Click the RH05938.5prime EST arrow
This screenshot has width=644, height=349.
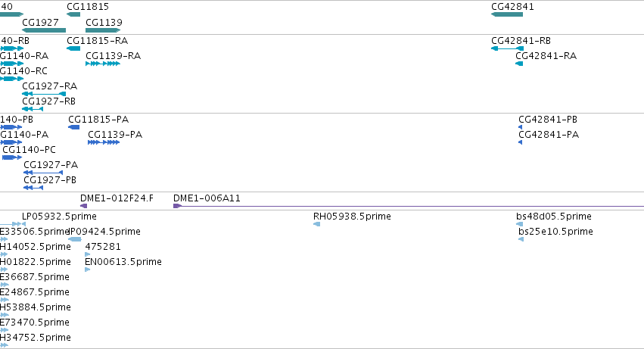pos(316,224)
